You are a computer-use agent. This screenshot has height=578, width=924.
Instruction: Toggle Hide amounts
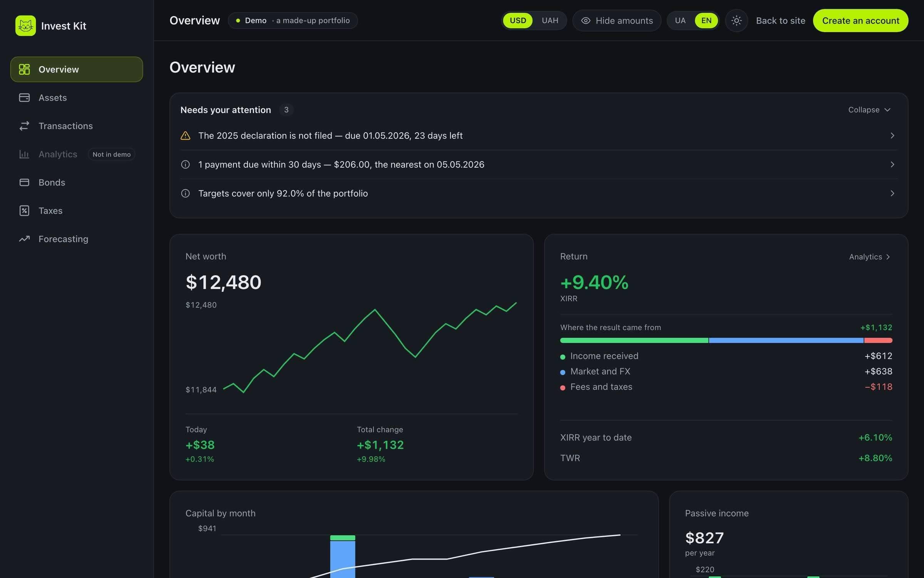coord(617,20)
